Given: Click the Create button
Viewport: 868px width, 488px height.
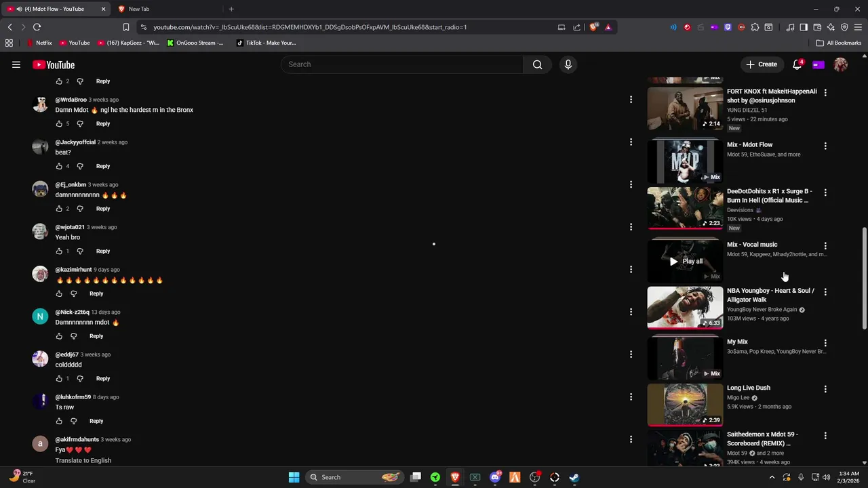Looking at the screenshot, I should 762,64.
